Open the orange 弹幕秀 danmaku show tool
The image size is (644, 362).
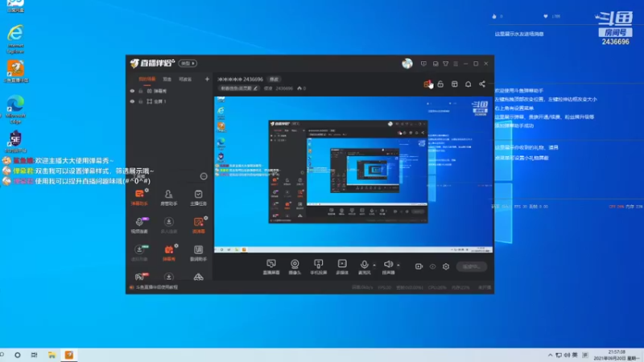click(168, 253)
